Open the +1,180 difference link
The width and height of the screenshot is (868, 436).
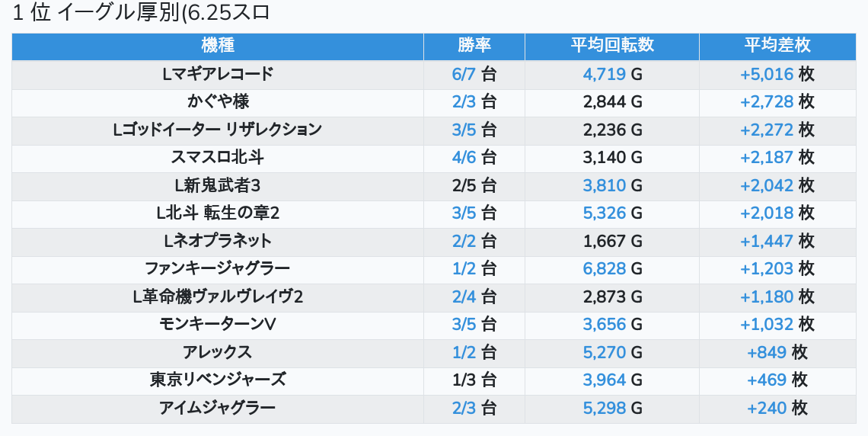coord(767,297)
